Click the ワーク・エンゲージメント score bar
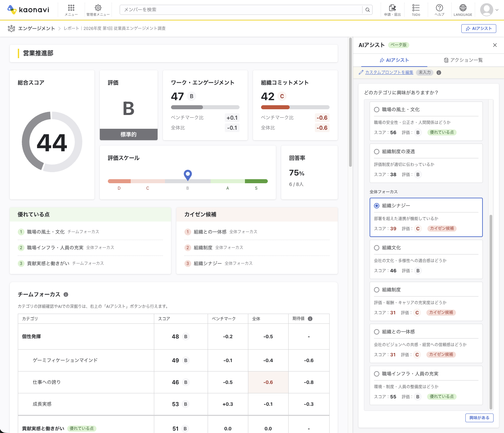The height and width of the screenshot is (433, 504). 205,107
